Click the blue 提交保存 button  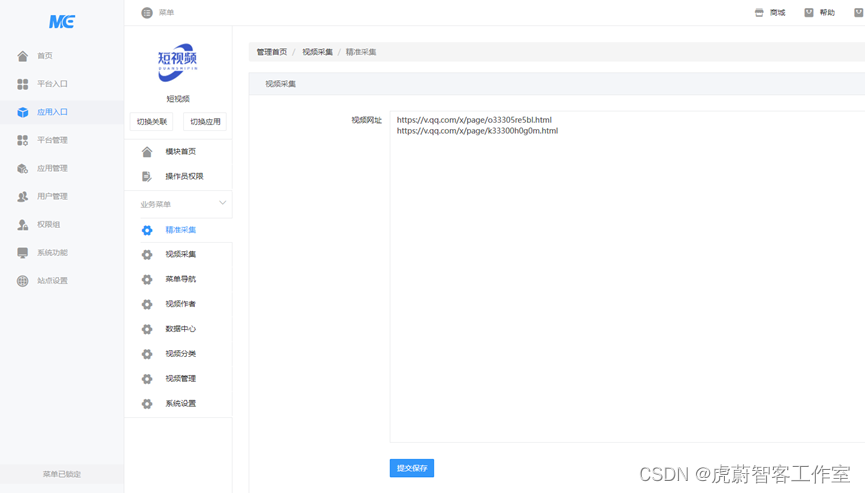click(x=412, y=468)
